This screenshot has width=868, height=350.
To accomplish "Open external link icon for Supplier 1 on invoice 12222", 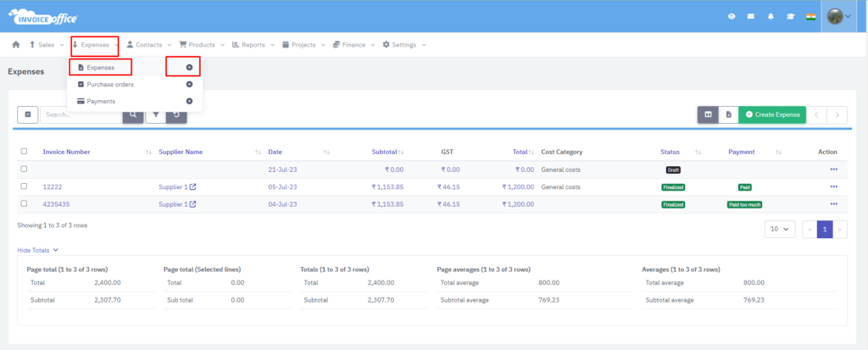I will [x=192, y=187].
